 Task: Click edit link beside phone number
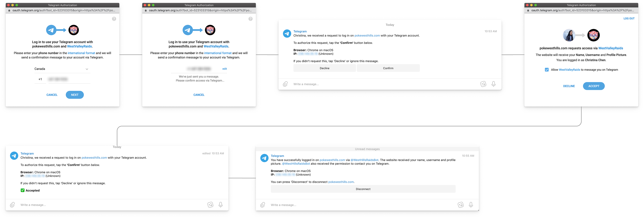(225, 69)
